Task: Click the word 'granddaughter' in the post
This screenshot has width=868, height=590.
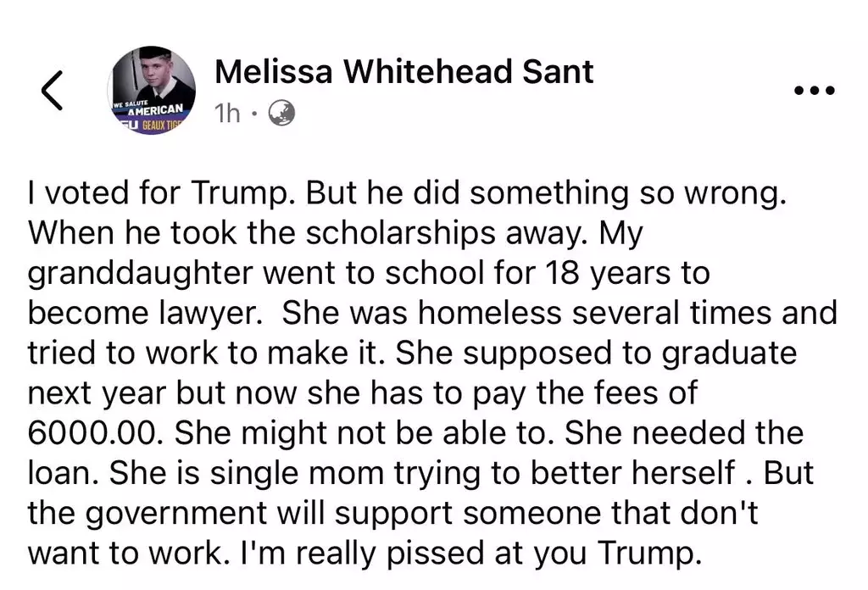Action: coord(141,274)
